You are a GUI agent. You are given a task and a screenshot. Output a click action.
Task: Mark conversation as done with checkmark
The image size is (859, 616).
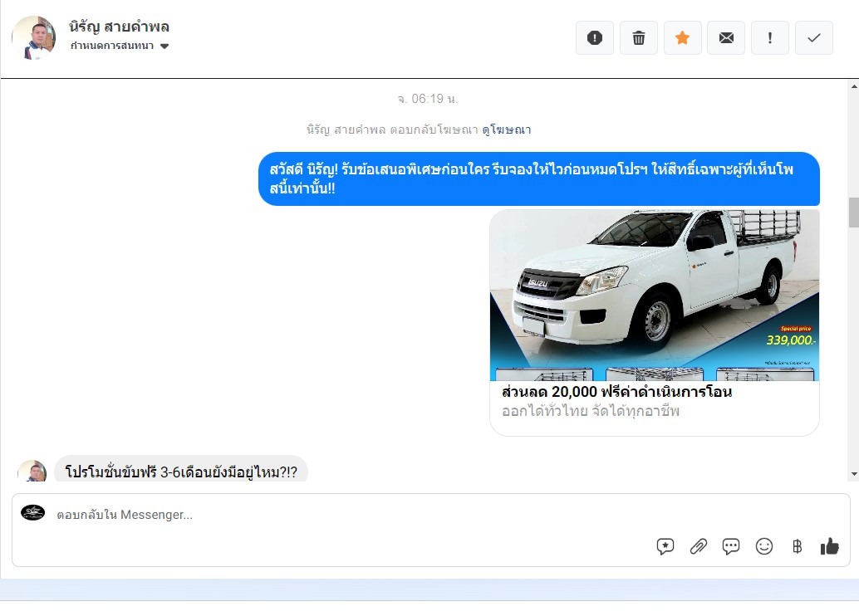click(x=814, y=38)
